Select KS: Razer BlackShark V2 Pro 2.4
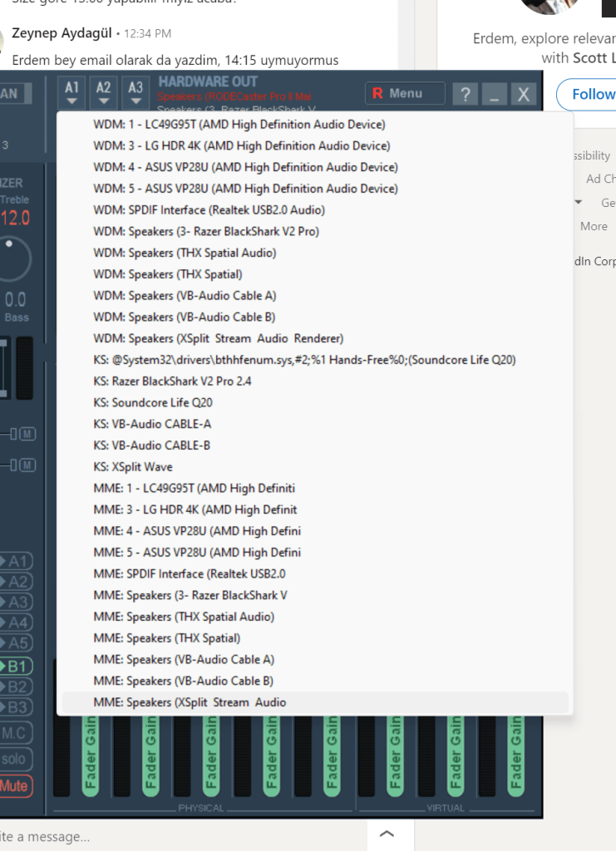Image resolution: width=616 pixels, height=851 pixels. 315,381
